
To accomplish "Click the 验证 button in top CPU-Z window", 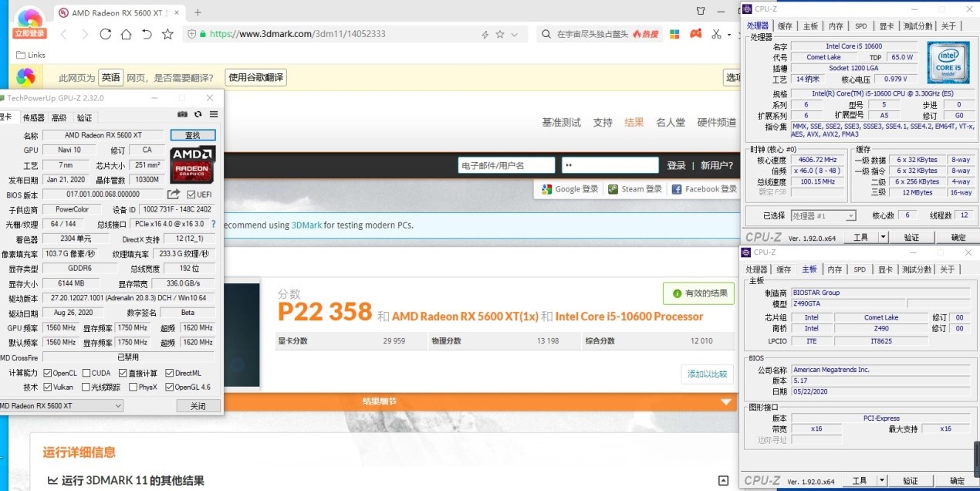I will coord(911,238).
